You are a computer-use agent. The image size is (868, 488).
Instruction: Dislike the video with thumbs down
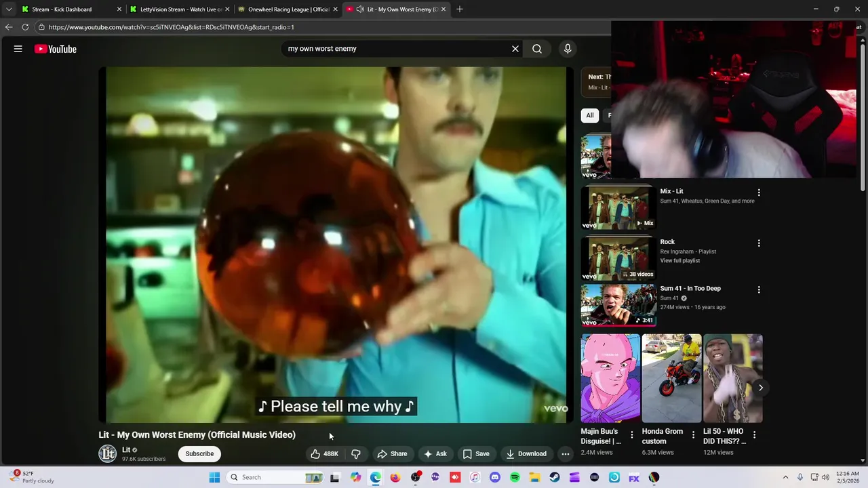(x=356, y=454)
